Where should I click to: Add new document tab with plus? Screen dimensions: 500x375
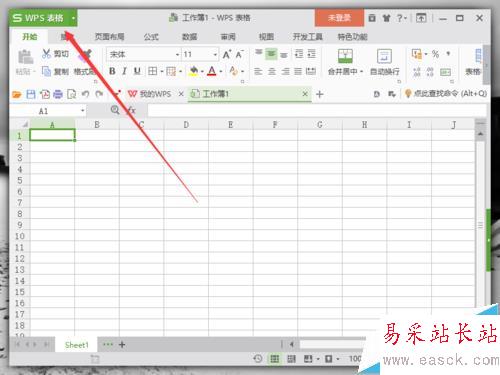pos(319,94)
